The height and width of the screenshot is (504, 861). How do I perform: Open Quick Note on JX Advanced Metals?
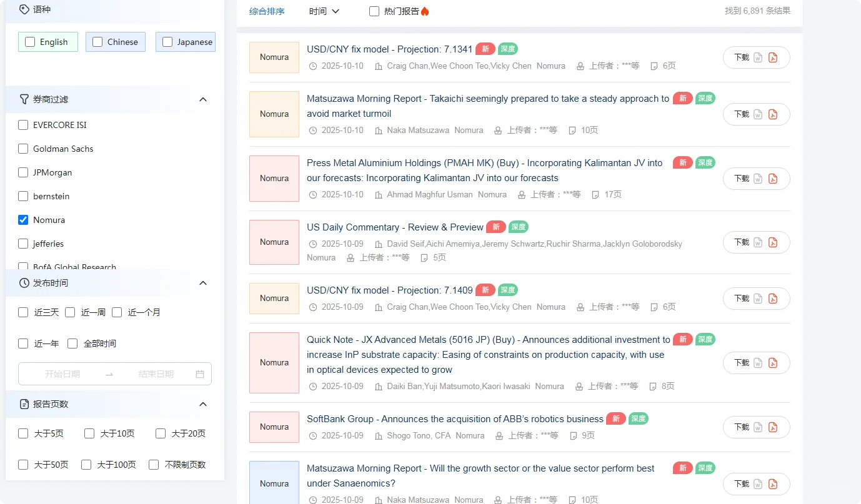pyautogui.click(x=489, y=355)
